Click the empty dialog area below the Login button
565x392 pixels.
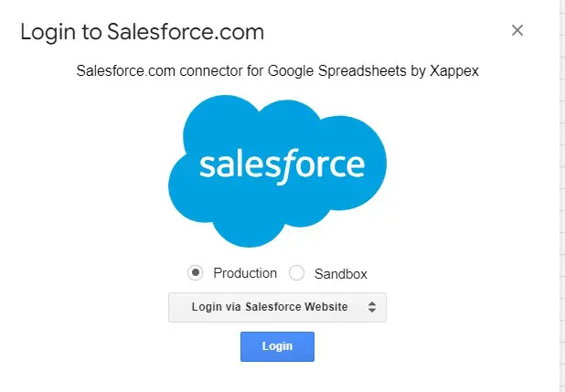pyautogui.click(x=277, y=376)
